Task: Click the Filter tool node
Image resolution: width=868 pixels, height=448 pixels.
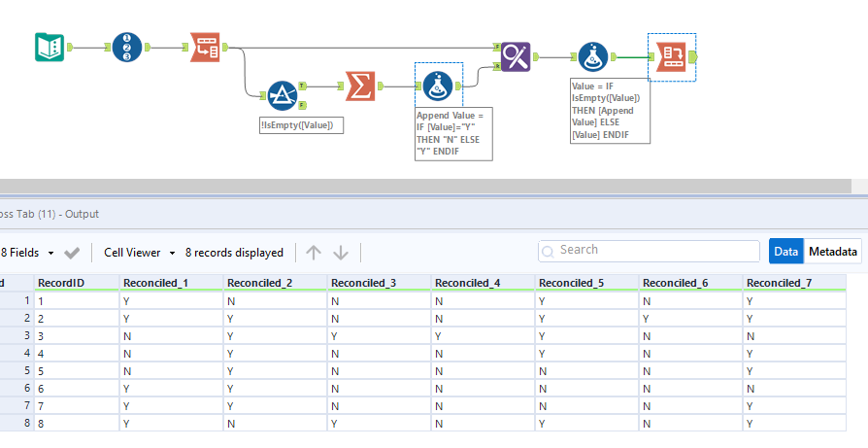Action: 283,93
